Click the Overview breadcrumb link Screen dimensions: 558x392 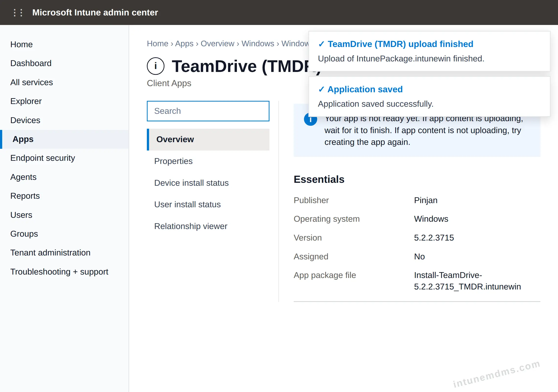tap(217, 44)
